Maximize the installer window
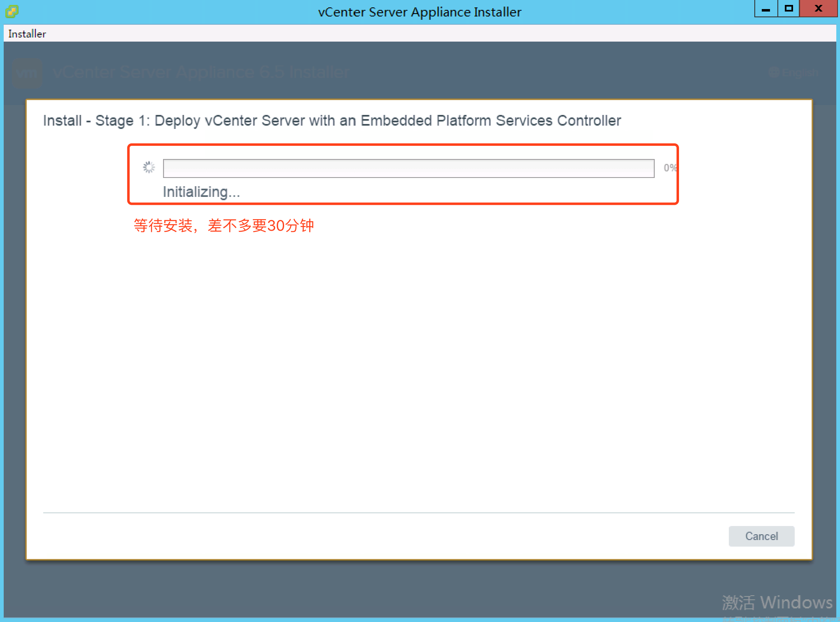This screenshot has height=622, width=840. (x=789, y=9)
